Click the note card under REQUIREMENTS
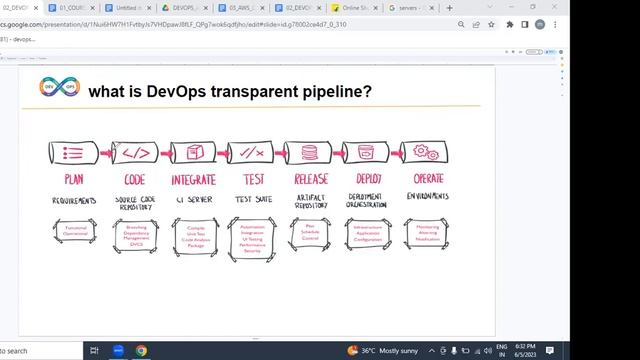640x360 pixels. tap(75, 231)
